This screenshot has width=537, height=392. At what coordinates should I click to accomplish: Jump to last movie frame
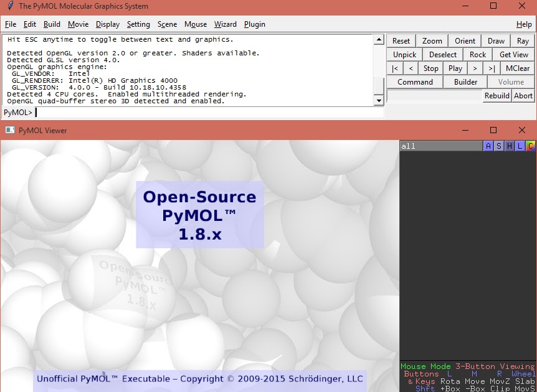(x=492, y=68)
